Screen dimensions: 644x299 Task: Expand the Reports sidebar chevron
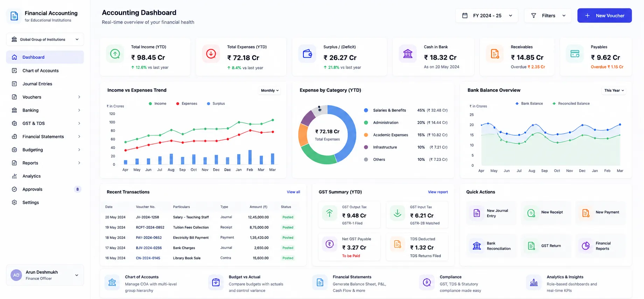click(79, 163)
